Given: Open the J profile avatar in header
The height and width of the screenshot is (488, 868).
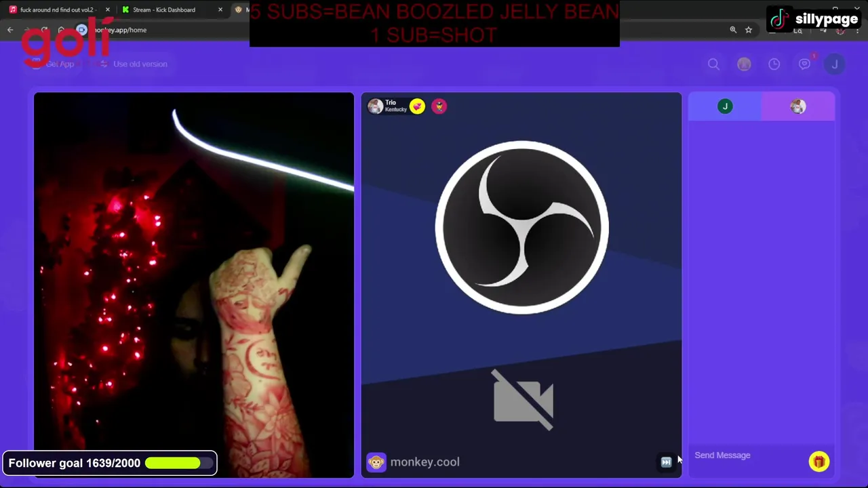Looking at the screenshot, I should pyautogui.click(x=835, y=64).
